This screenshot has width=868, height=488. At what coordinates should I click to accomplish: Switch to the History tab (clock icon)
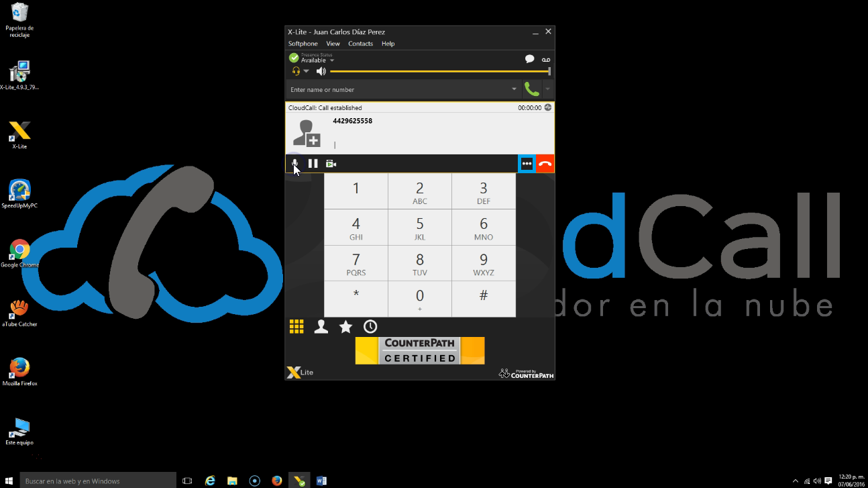pyautogui.click(x=370, y=326)
